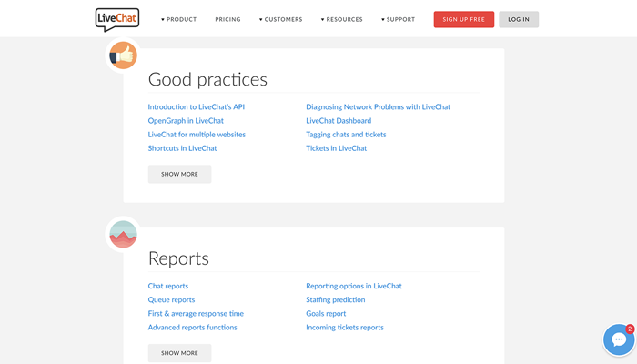Open Tagging chats and tickets article
This screenshot has width=637, height=364.
[x=346, y=135]
